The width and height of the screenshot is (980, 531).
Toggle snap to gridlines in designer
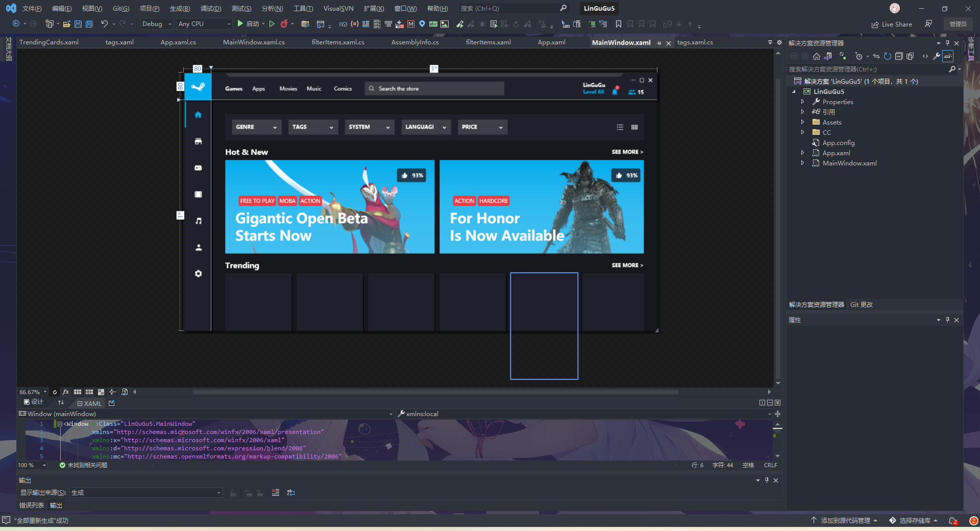[89, 392]
